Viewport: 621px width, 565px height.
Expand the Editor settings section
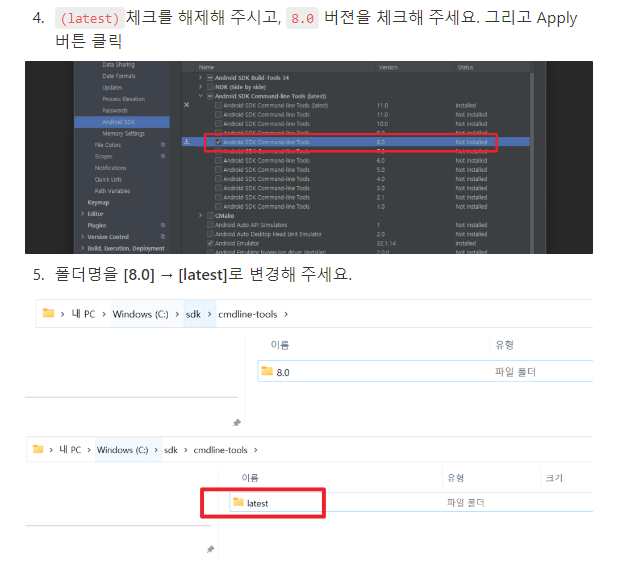click(82, 214)
